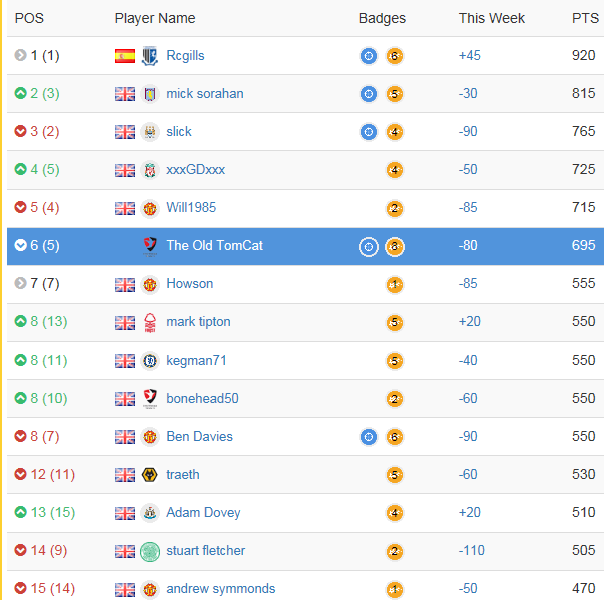Sort the table by the PTS column header
The width and height of the screenshot is (604, 600).
coord(584,18)
